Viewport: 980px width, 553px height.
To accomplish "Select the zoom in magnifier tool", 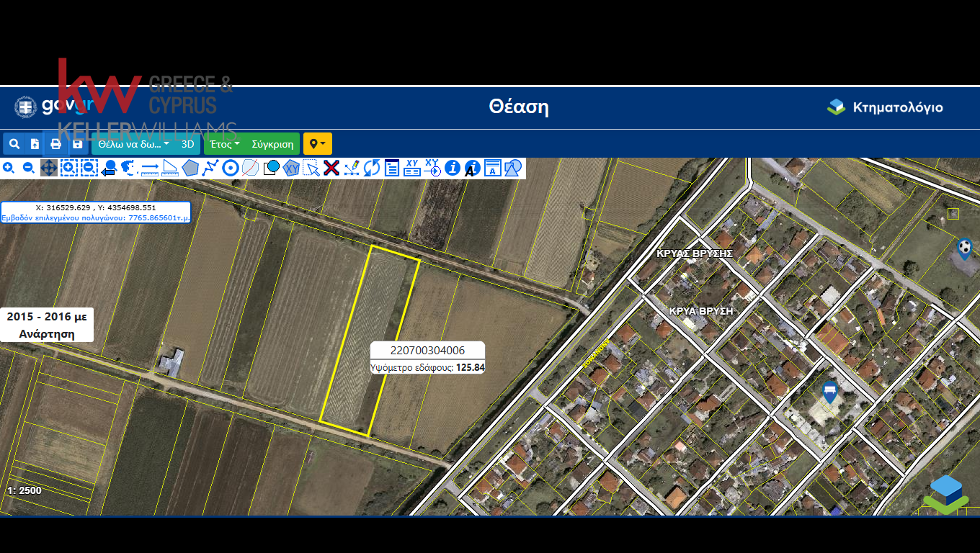I will click(9, 168).
